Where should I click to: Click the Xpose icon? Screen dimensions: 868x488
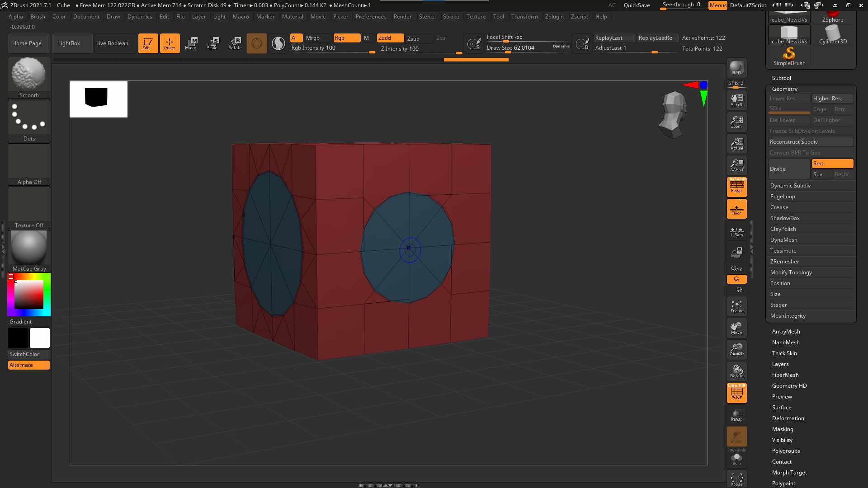736,479
